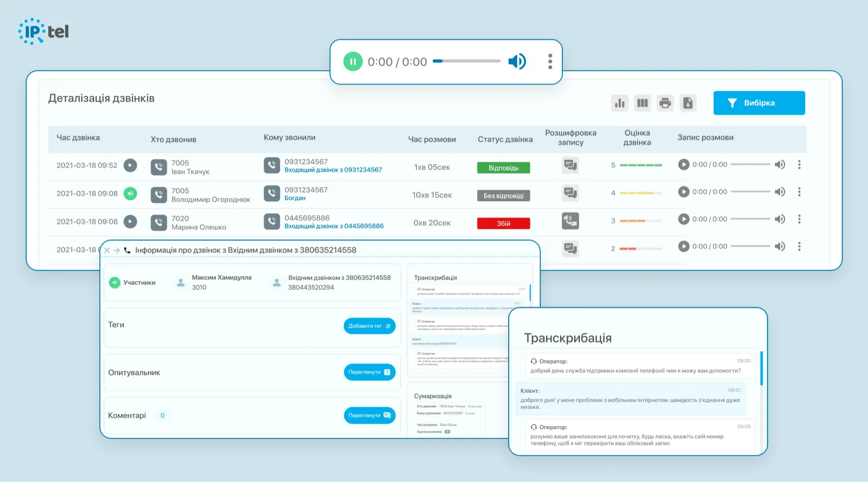Play the recording in the rating 3 row

[684, 219]
